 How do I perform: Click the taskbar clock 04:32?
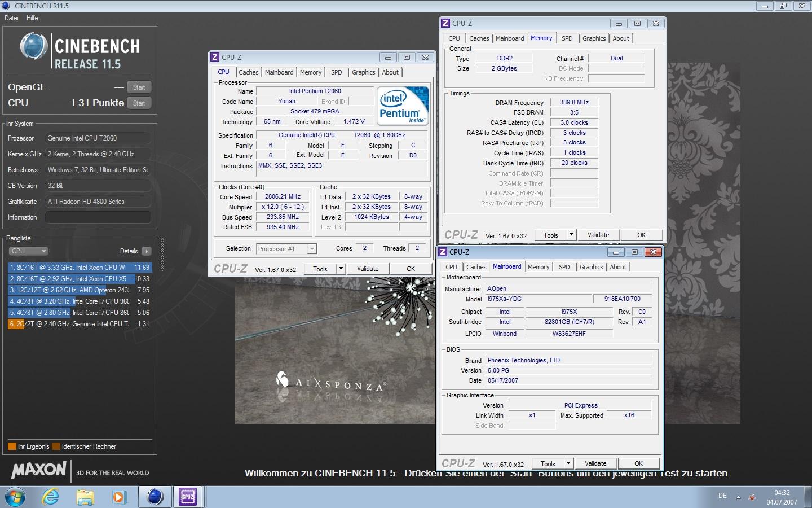(782, 493)
